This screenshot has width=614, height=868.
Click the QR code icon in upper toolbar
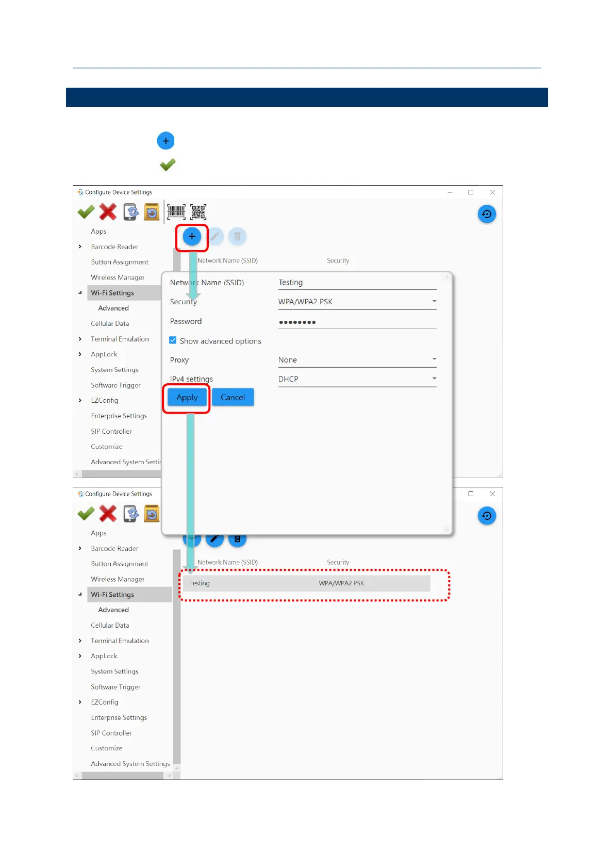(198, 212)
